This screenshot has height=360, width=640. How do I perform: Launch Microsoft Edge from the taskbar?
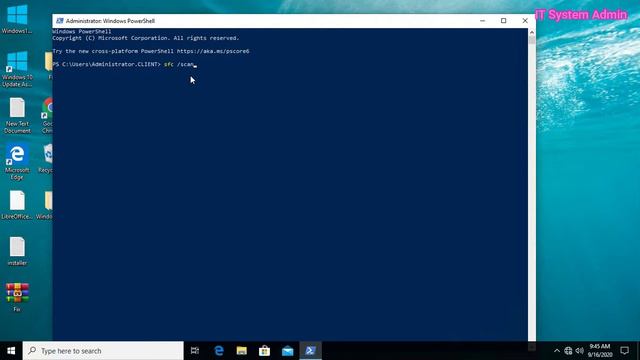point(219,351)
